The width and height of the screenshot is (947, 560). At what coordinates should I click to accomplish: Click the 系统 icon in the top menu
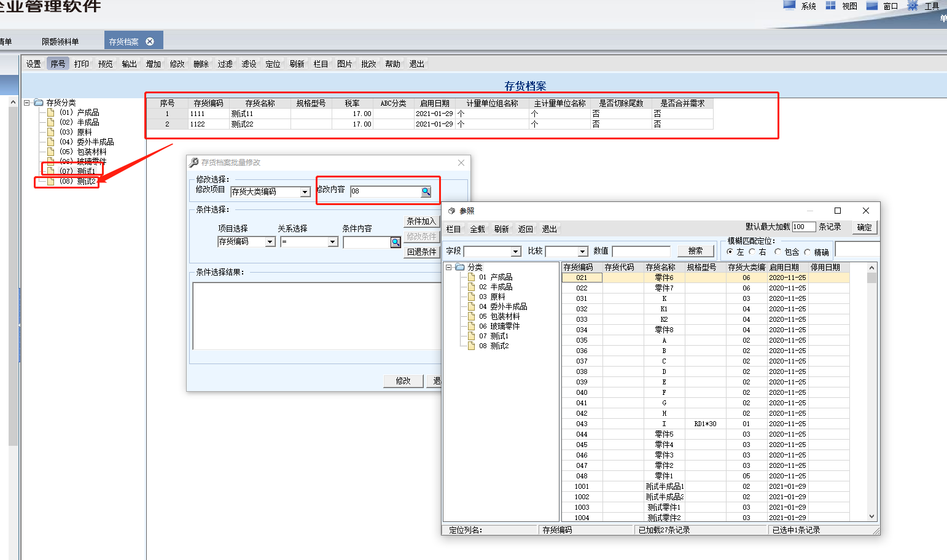pos(789,6)
